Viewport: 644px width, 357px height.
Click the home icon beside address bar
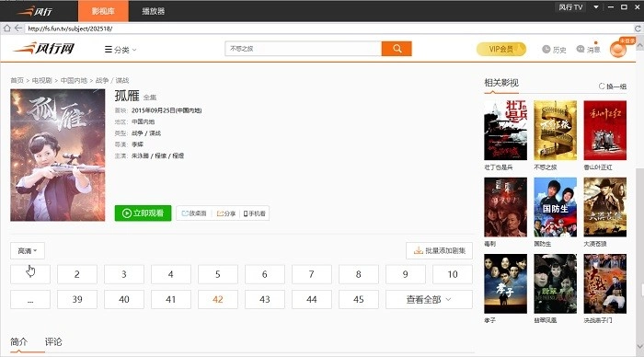pyautogui.click(x=7, y=29)
